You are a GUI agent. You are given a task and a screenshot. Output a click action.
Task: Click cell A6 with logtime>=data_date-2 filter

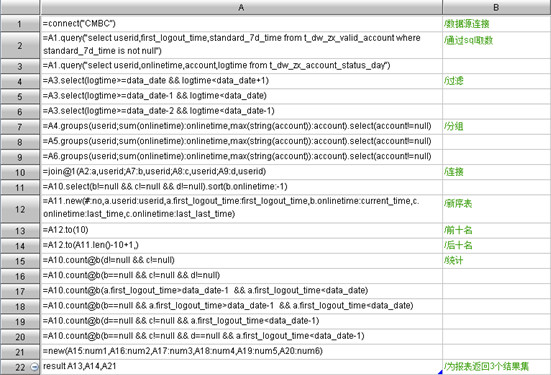[x=241, y=111]
